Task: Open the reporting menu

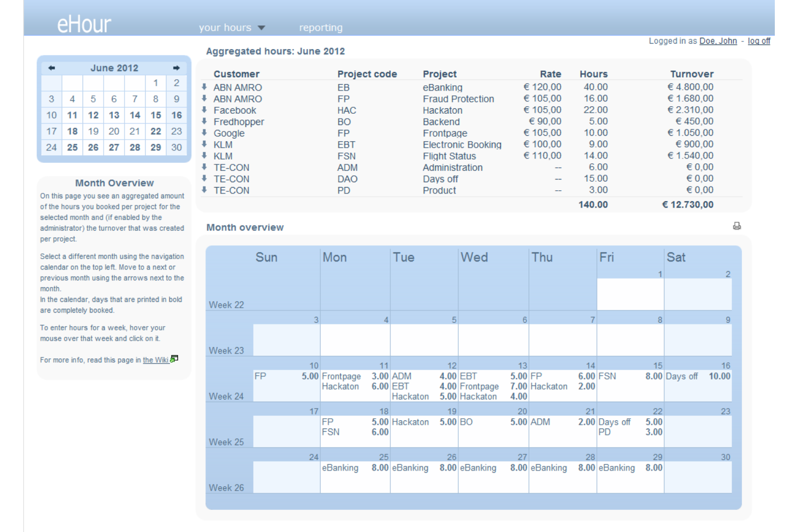Action: [321, 27]
